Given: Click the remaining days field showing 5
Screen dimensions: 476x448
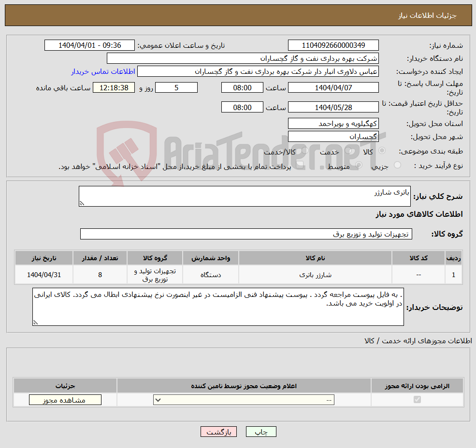Looking at the screenshot, I should coord(176,88).
